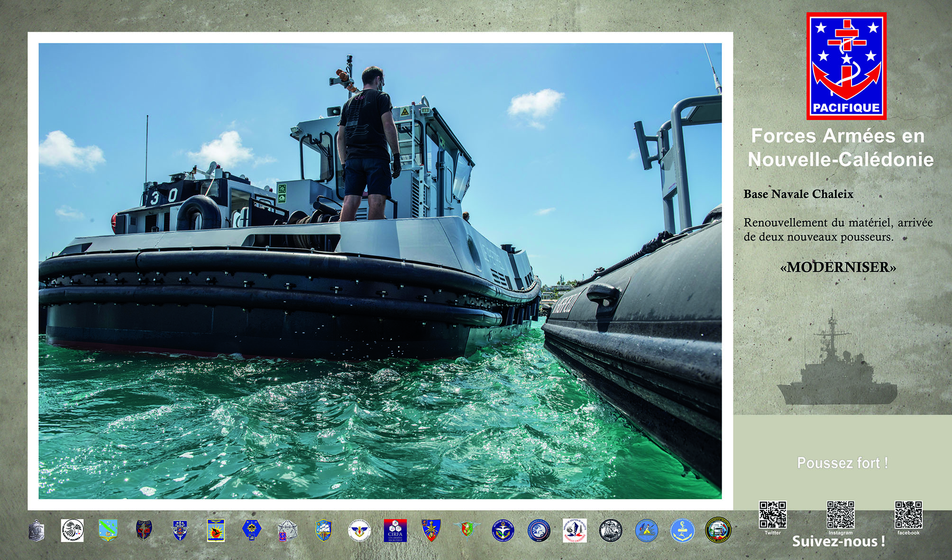Viewport: 952px width, 560px height.
Task: Click the sailing ship shield insignia
Action: point(323,530)
